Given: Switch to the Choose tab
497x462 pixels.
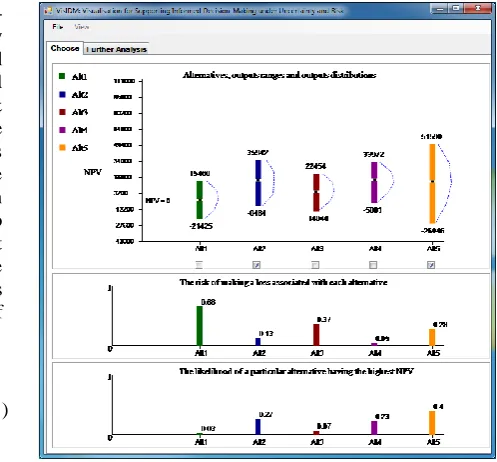Looking at the screenshot, I should click(65, 48).
